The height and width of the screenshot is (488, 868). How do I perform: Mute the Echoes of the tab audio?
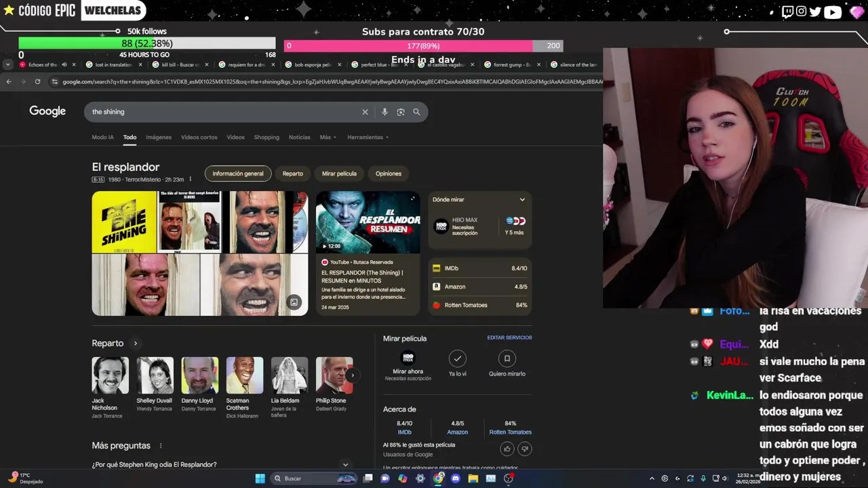(64, 65)
